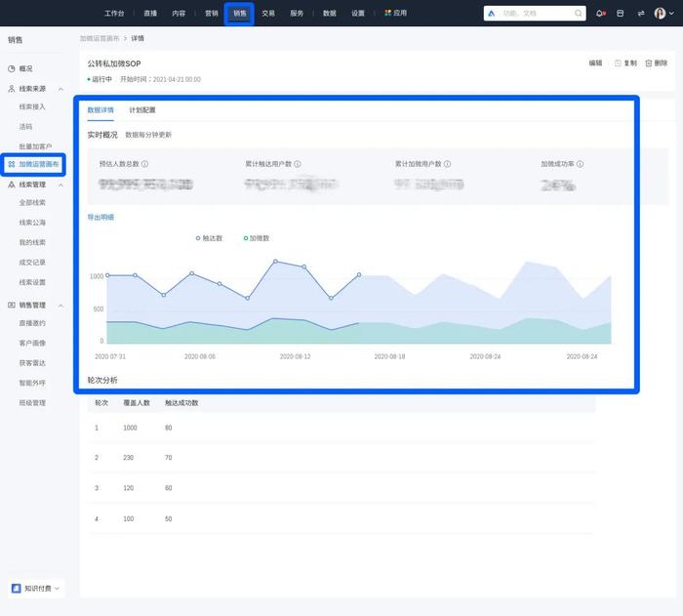The height and width of the screenshot is (616, 683).
Task: Open 获客雷达 in the sidebar
Action: [x=32, y=363]
